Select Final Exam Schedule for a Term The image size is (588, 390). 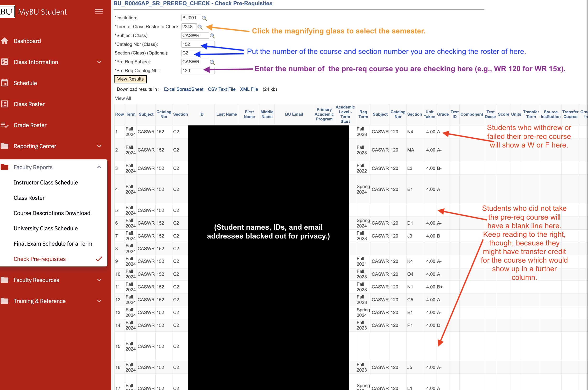53,244
